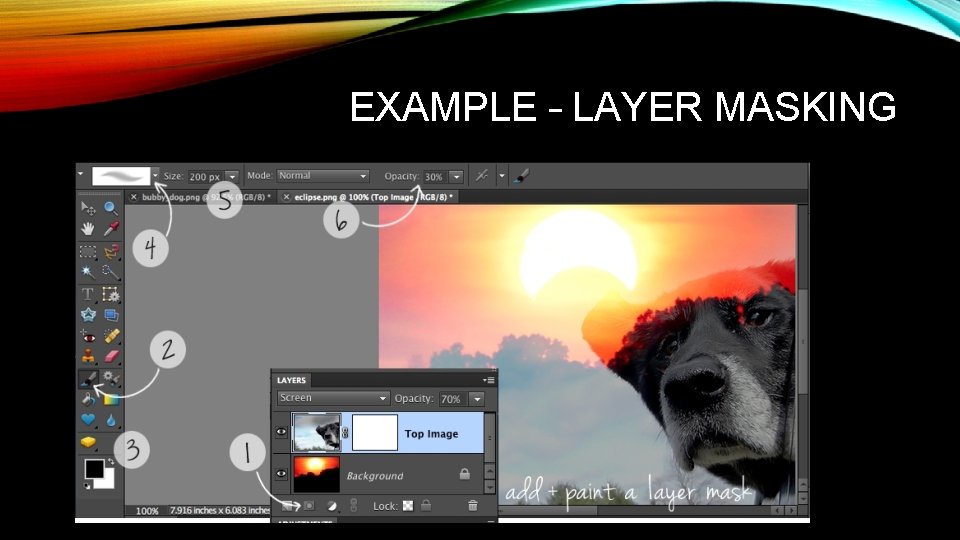Select the Magnetic Lasso tool
This screenshot has height=540, width=960.
click(111, 251)
